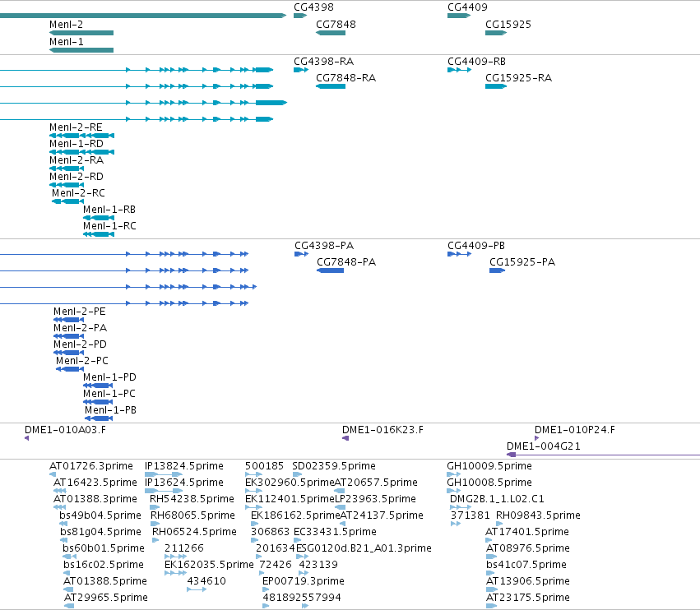Select EST RH68065.5prime
The width and height of the screenshot is (700, 610).
155,524
